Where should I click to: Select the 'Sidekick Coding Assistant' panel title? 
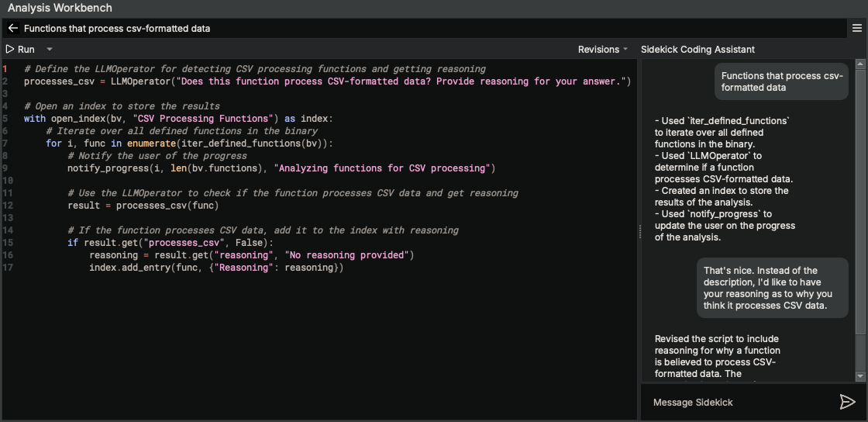(697, 50)
